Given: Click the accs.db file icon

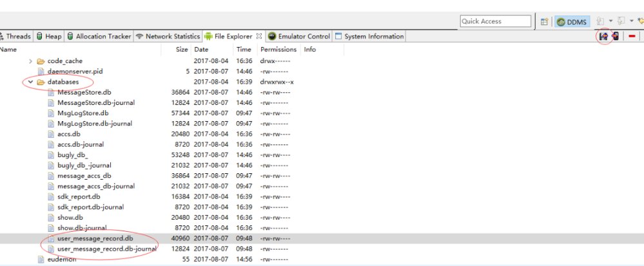Looking at the screenshot, I should (x=51, y=134).
